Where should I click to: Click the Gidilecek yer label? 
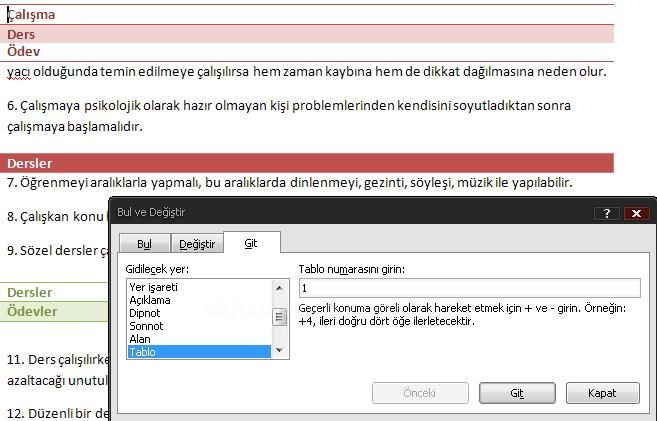click(x=157, y=269)
